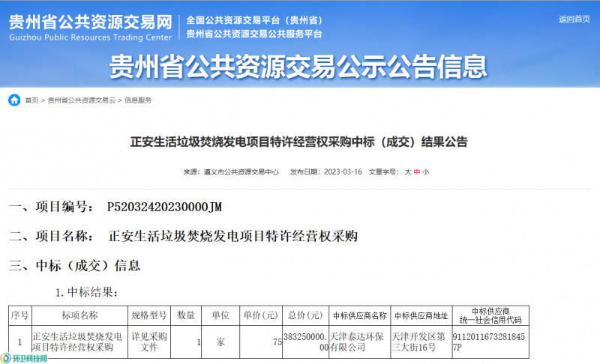Go to 贵州省公共资源交易云 breadcrumb
600x364 pixels.
(81, 100)
